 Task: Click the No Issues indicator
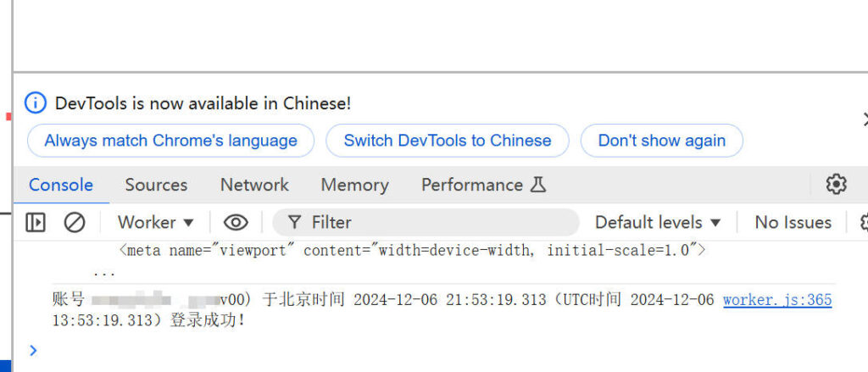click(793, 222)
